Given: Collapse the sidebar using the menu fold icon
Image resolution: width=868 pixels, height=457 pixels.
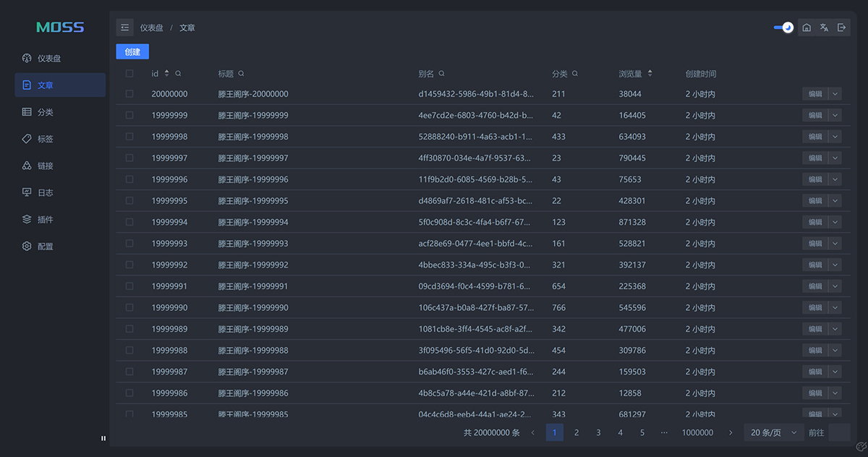Looking at the screenshot, I should coord(125,27).
